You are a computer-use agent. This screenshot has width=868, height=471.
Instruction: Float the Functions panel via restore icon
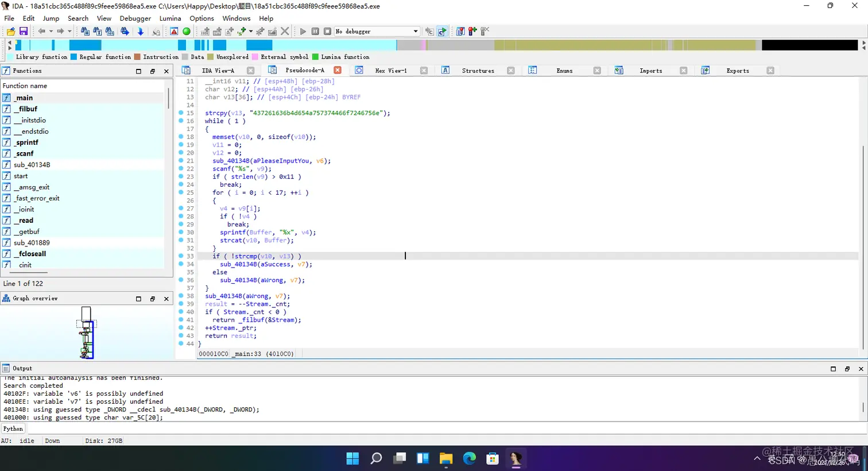click(x=153, y=71)
